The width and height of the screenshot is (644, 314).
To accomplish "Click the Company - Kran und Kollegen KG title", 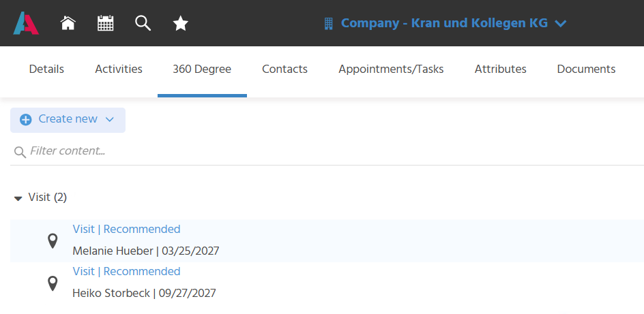I will point(444,23).
